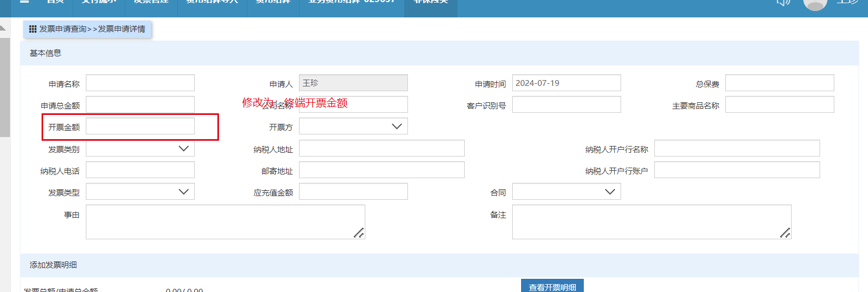Screen dimensions: 868x292
Task: Select the 发票申请查询>>发票申请详情 breadcrumb tab
Action: point(87,29)
